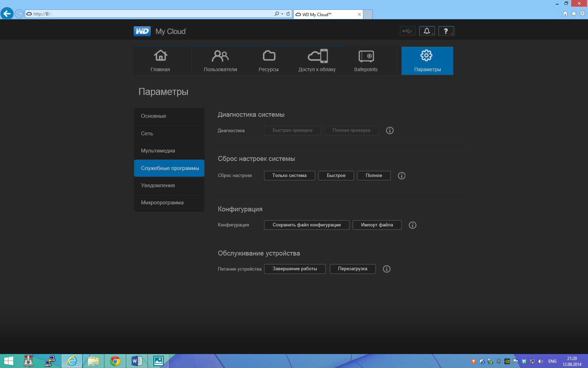Reset with Только система option

289,176
